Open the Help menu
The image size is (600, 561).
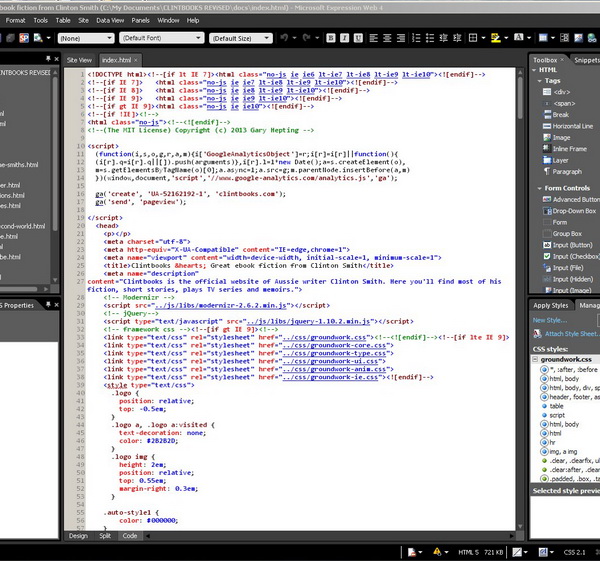tap(193, 20)
